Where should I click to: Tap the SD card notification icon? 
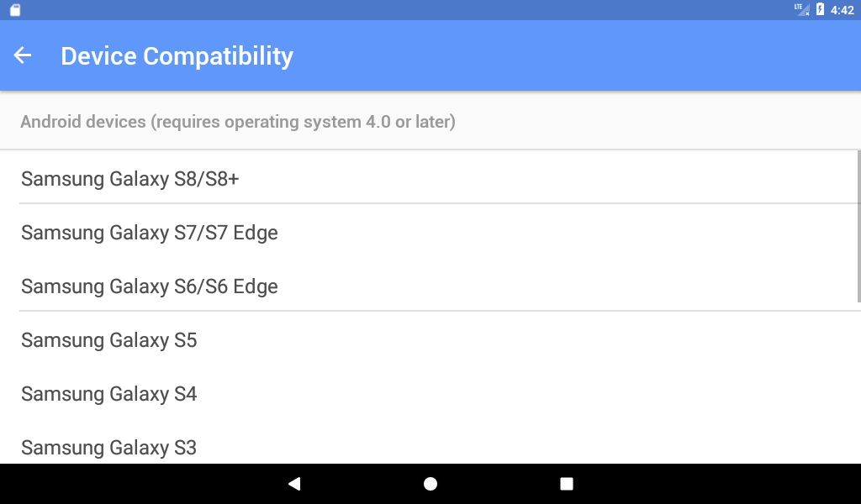15,10
